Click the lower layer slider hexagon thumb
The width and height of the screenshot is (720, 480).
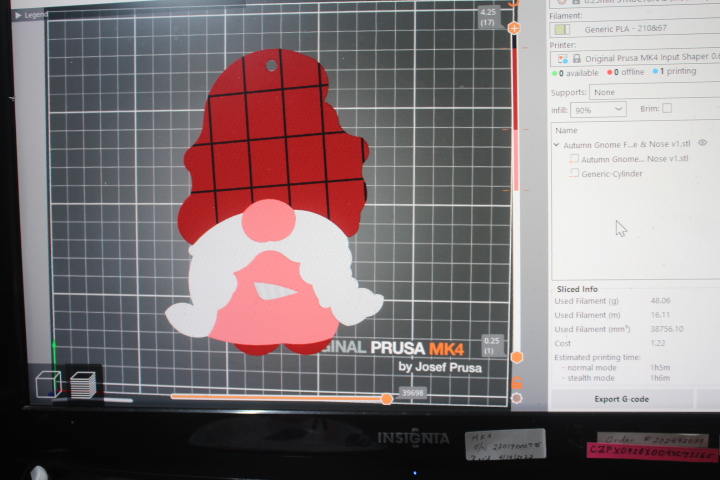[x=517, y=357]
